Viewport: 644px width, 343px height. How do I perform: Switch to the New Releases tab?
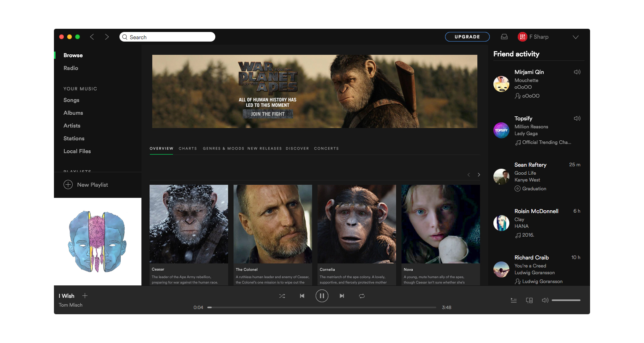pos(264,148)
